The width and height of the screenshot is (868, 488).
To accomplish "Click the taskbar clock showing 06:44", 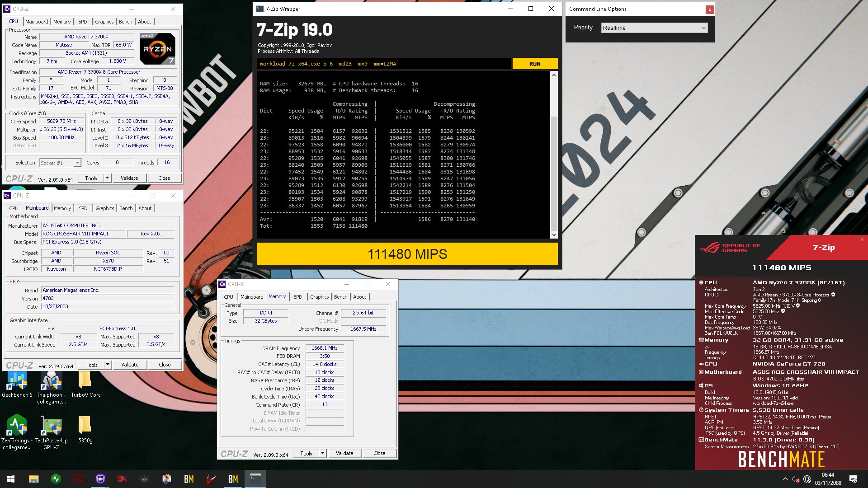I will [828, 479].
